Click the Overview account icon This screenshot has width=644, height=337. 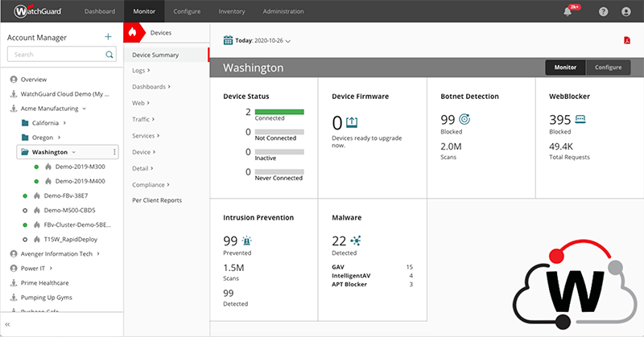14,79
